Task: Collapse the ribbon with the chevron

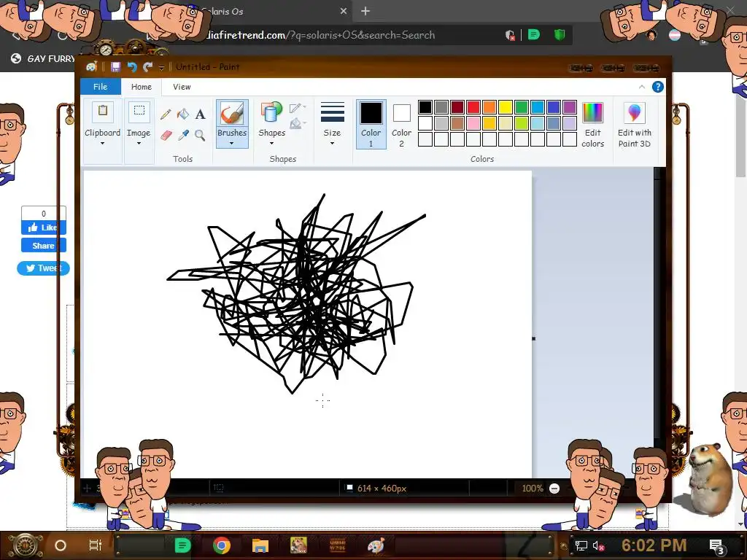Action: pos(642,87)
